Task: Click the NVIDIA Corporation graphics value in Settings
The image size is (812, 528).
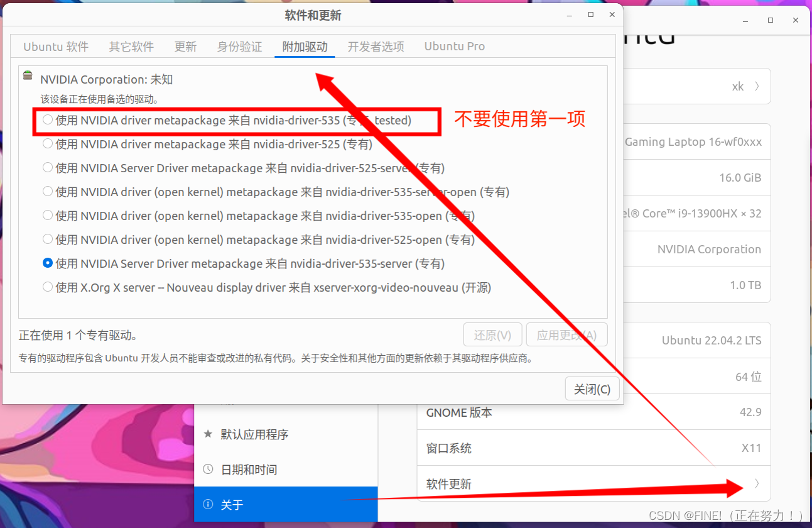Action: pyautogui.click(x=709, y=250)
